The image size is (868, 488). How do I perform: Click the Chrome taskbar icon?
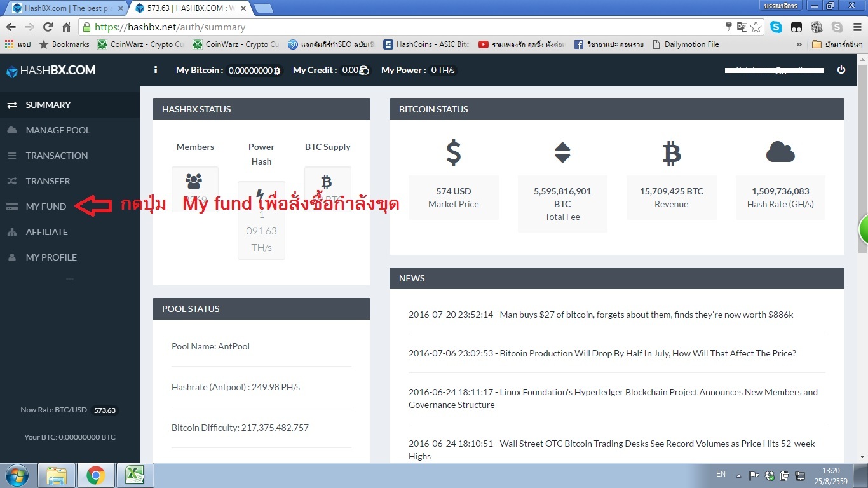tap(96, 475)
